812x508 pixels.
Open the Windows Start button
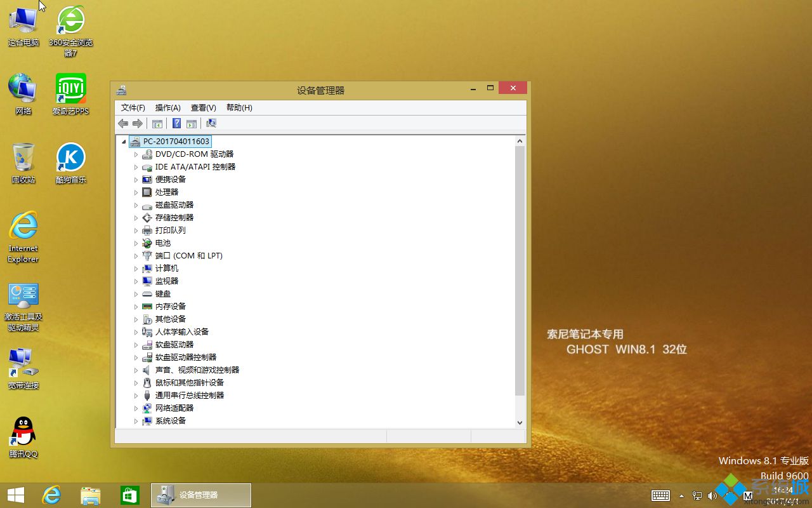point(16,495)
